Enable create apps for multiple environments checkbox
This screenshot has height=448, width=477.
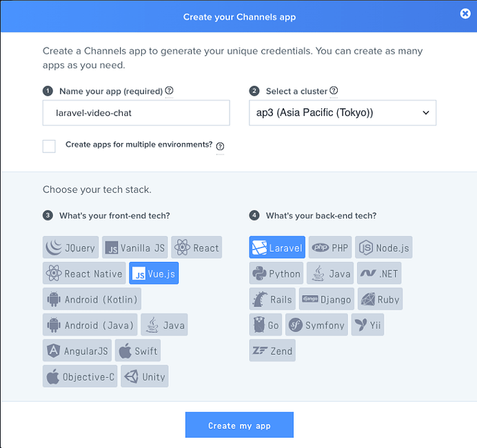point(49,146)
